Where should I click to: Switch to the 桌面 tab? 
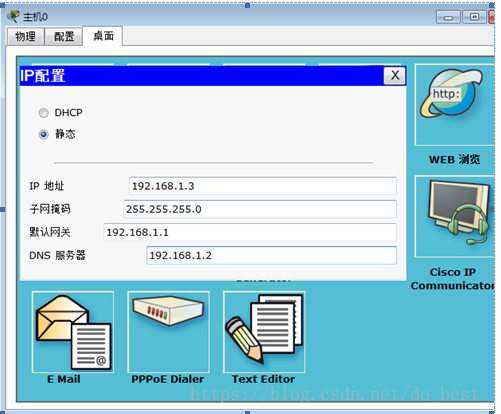[x=103, y=36]
